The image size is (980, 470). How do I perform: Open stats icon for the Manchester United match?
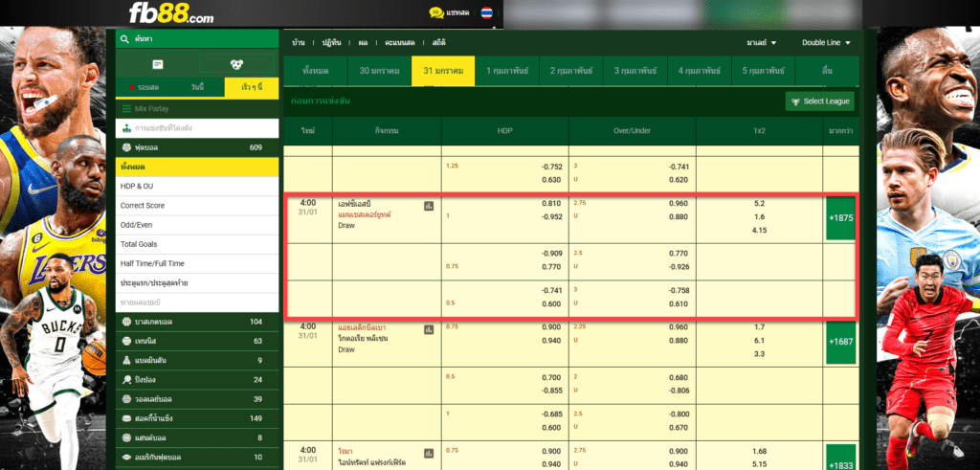click(429, 206)
